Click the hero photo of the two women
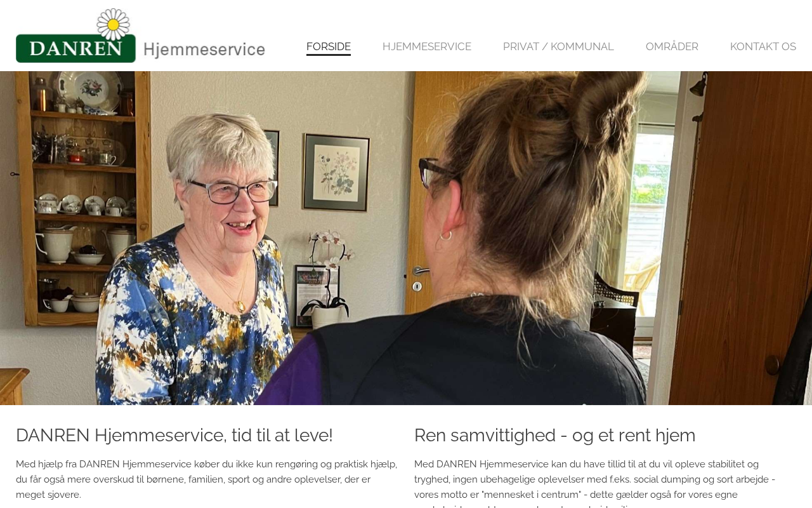Image resolution: width=812 pixels, height=508 pixels. pos(406,238)
